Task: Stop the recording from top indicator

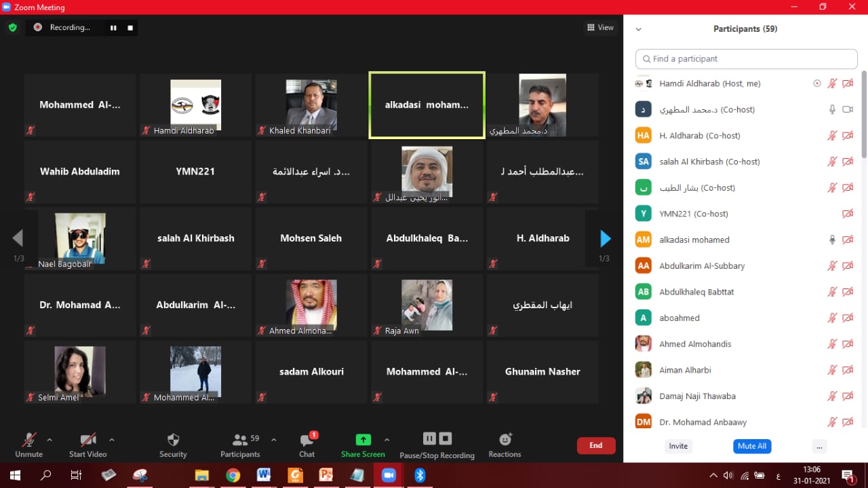Action: tap(130, 28)
